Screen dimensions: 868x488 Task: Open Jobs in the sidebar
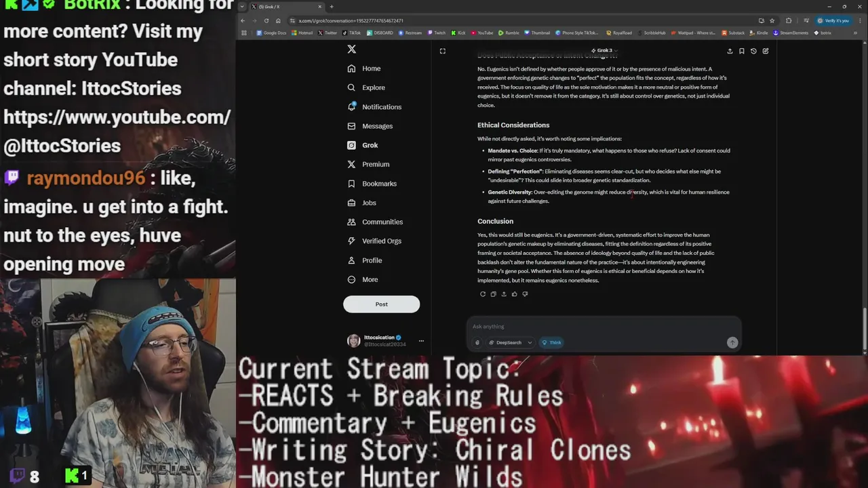tap(361, 203)
